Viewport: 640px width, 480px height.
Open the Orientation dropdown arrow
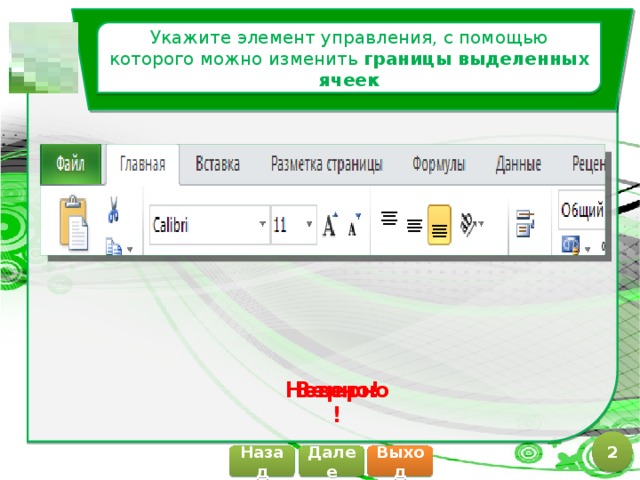coord(481,224)
